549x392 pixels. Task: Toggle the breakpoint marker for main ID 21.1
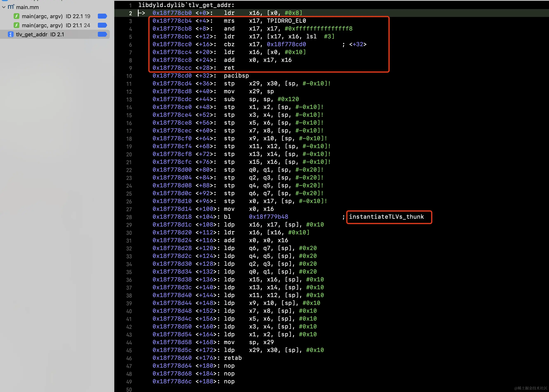click(x=102, y=25)
